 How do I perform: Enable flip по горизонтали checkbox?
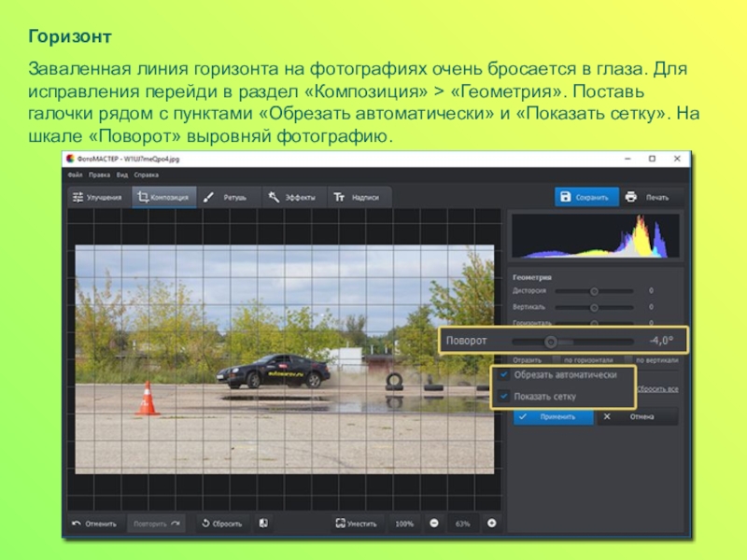[x=556, y=359]
